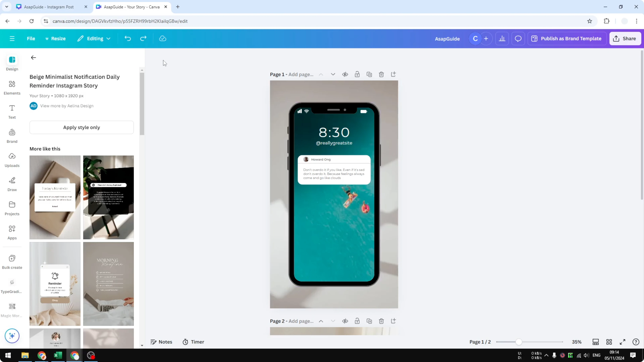Open the Elements panel
The width and height of the screenshot is (644, 362).
click(12, 87)
